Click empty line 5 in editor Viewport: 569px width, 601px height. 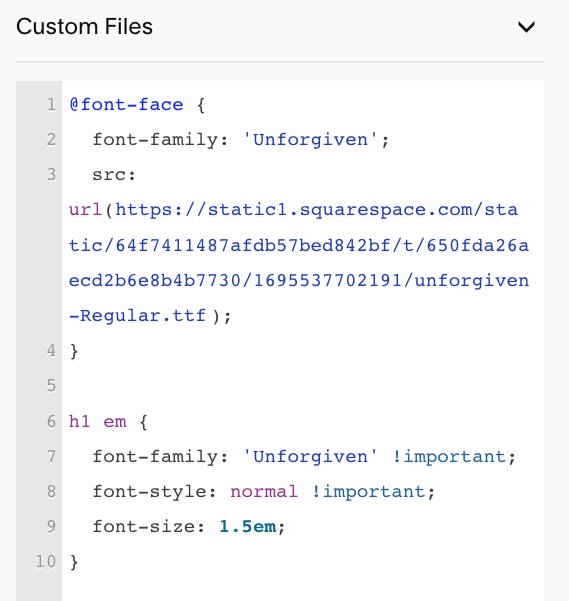point(303,386)
